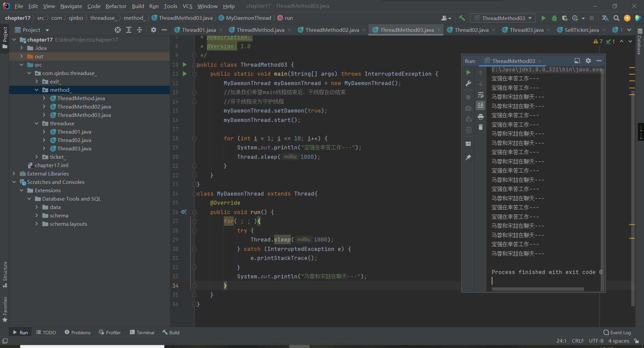
Task: Collapse the threaduse package
Action: click(x=37, y=123)
